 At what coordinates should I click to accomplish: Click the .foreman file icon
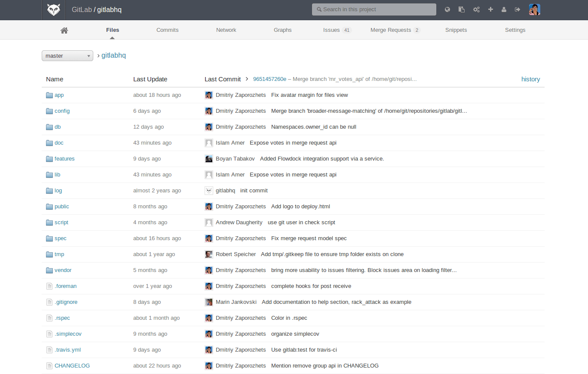tap(49, 286)
